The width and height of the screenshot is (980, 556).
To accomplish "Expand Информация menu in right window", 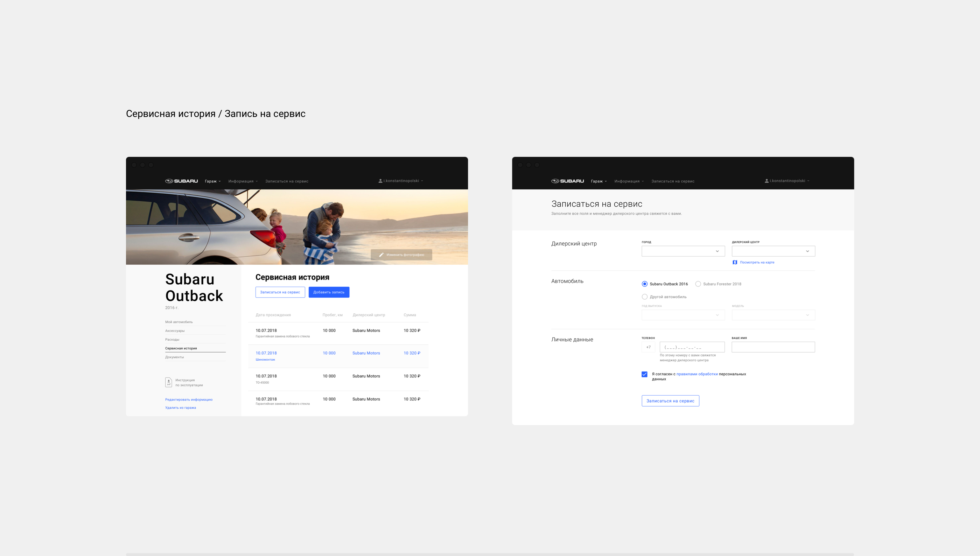I will tap(629, 181).
